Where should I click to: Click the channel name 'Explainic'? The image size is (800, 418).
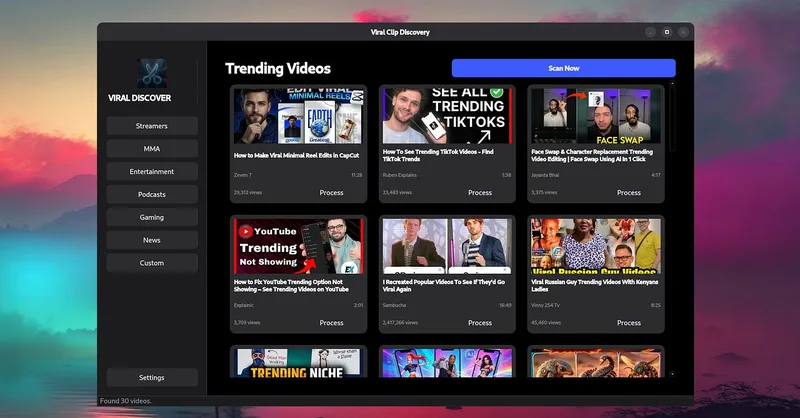pos(243,305)
